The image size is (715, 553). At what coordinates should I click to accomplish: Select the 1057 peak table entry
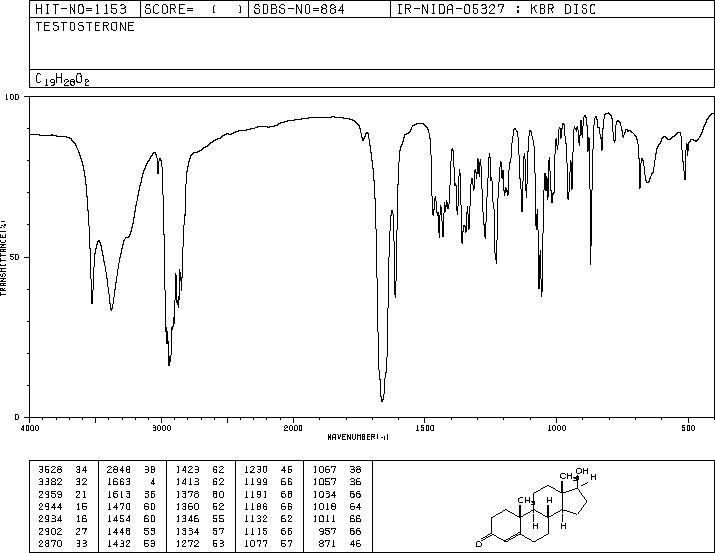pos(337,482)
